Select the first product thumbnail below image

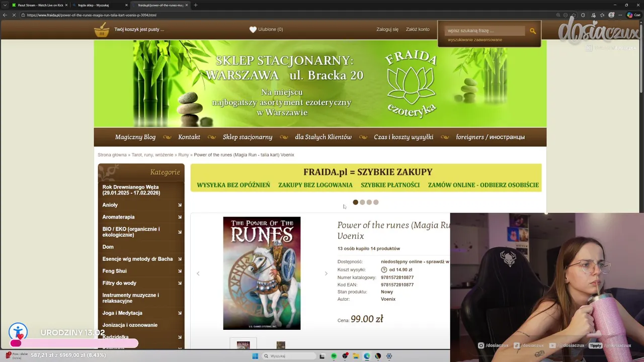click(244, 344)
